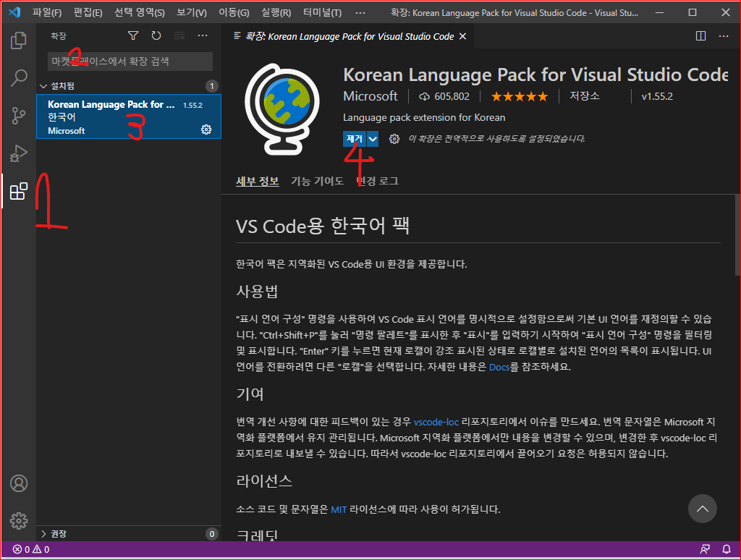Open the 실행(R) menu
The width and height of the screenshot is (741, 560).
(x=276, y=13)
